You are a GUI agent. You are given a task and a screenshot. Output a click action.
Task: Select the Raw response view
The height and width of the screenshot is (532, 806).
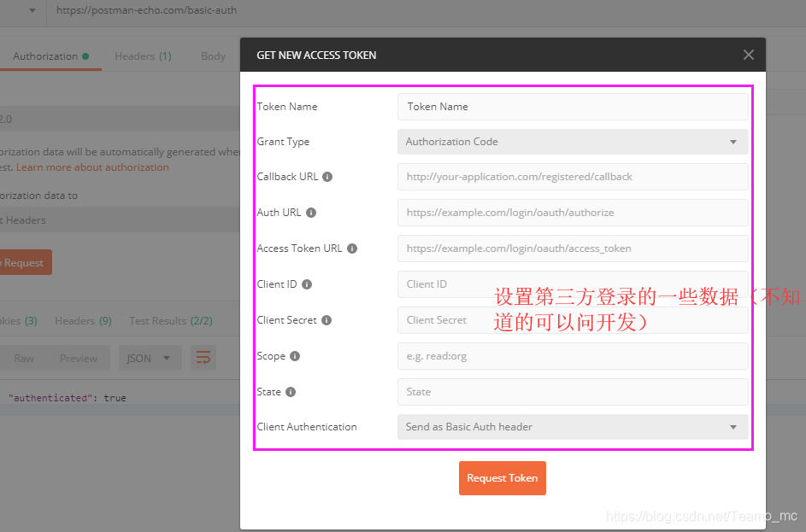coord(24,359)
